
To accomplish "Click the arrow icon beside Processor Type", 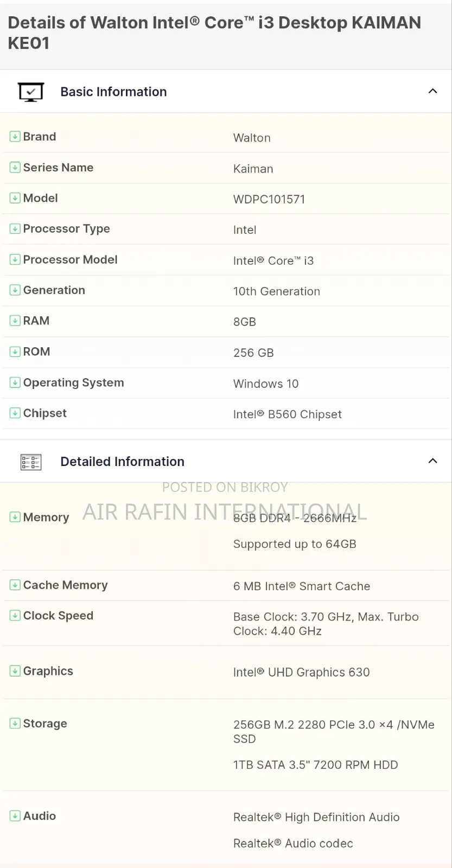I will tap(15, 229).
